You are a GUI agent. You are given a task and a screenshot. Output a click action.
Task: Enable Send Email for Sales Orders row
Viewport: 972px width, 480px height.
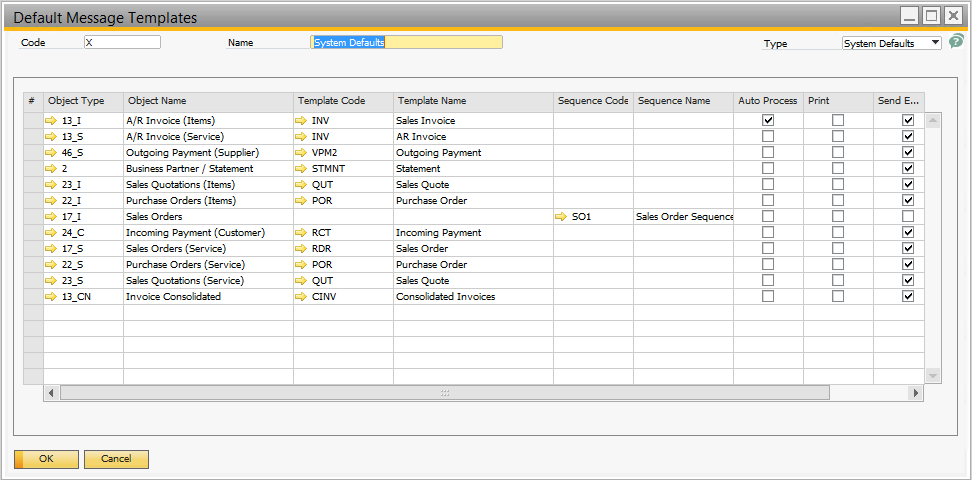908,216
